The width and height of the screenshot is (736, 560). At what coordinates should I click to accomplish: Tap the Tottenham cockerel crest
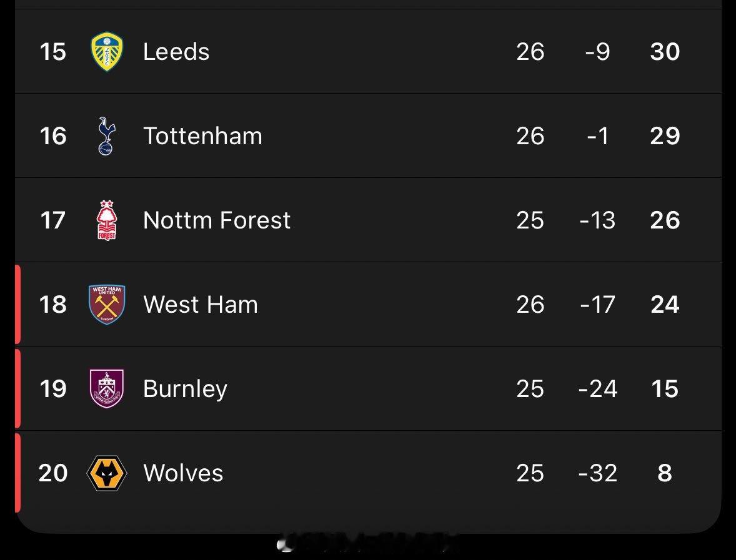point(107,136)
